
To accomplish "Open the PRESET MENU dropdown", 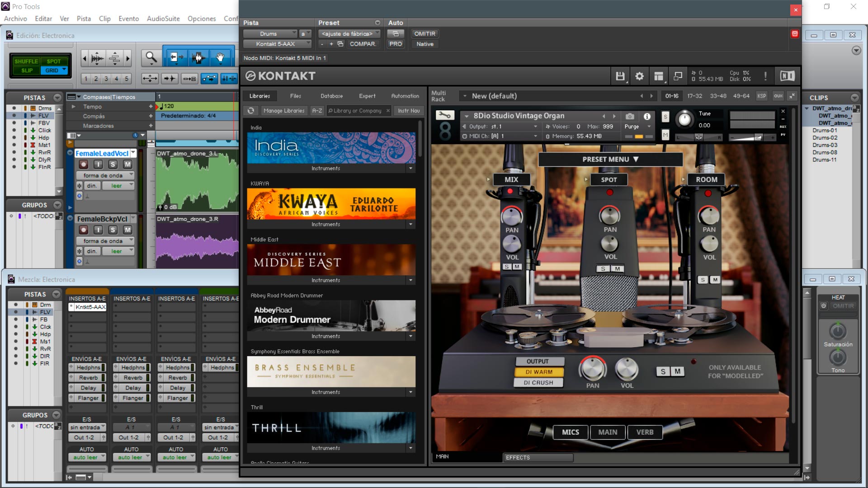I will click(x=610, y=160).
